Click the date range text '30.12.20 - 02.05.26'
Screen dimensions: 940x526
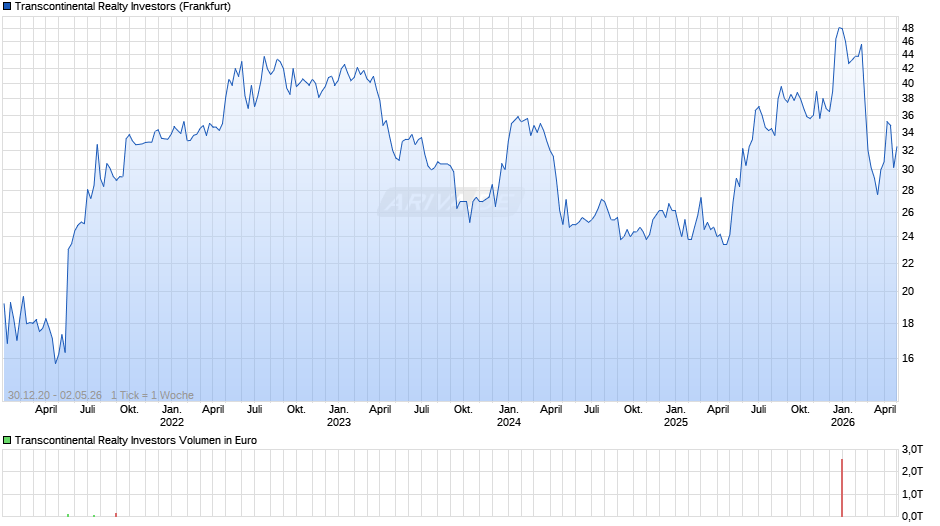coord(55,395)
